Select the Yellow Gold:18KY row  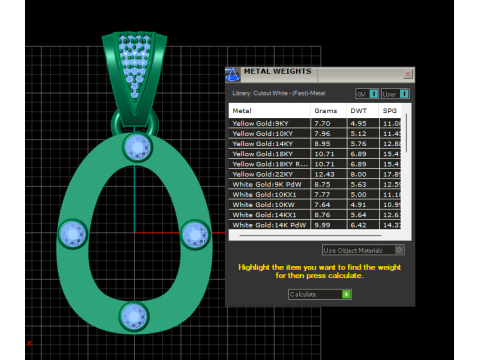(x=315, y=154)
